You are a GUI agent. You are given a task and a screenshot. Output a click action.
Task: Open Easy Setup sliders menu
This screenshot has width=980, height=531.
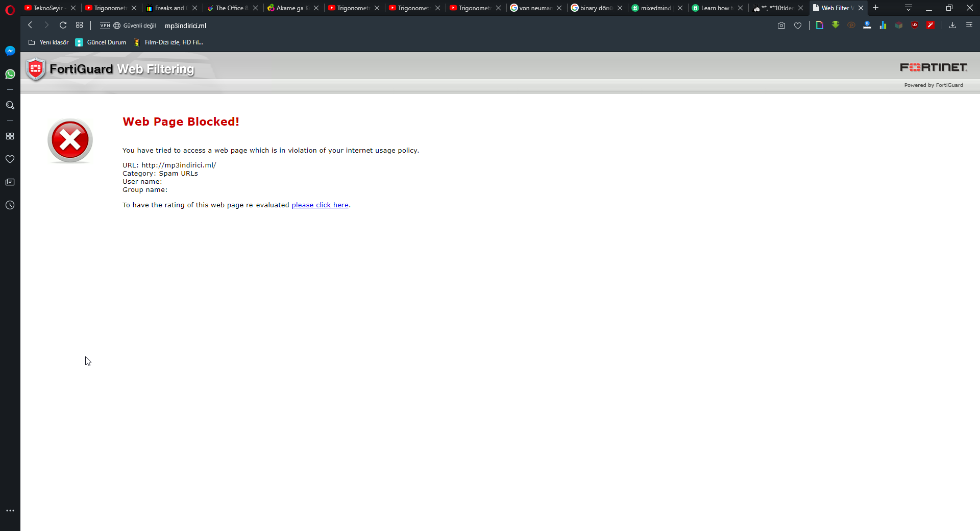[969, 25]
